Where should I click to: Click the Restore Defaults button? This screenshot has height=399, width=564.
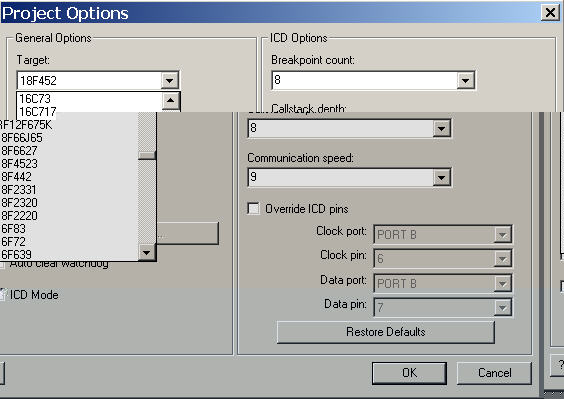click(386, 332)
